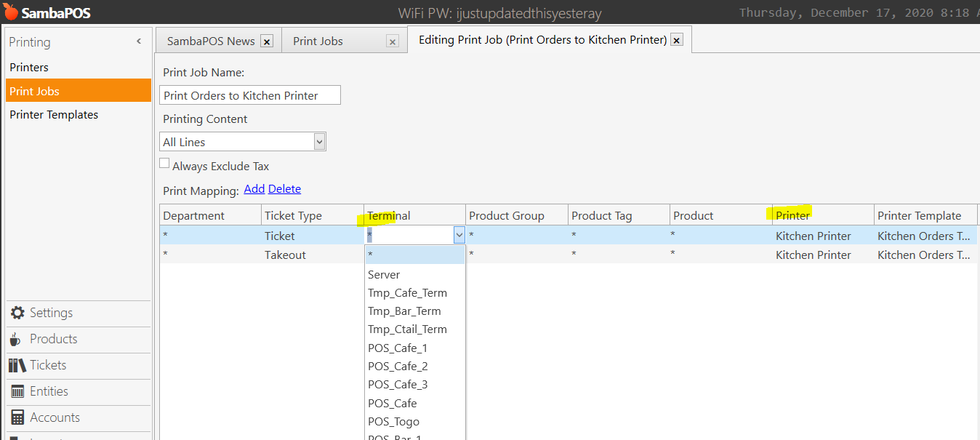Pick POS_Togo in the Terminal list
980x440 pixels.
pos(414,422)
